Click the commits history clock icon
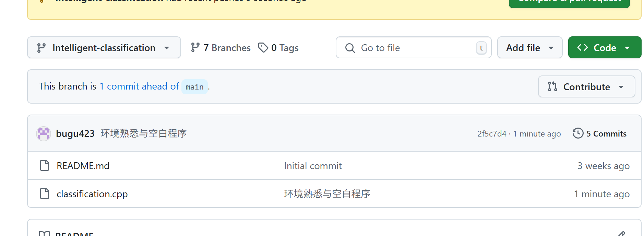The height and width of the screenshot is (236, 644). pyautogui.click(x=578, y=133)
